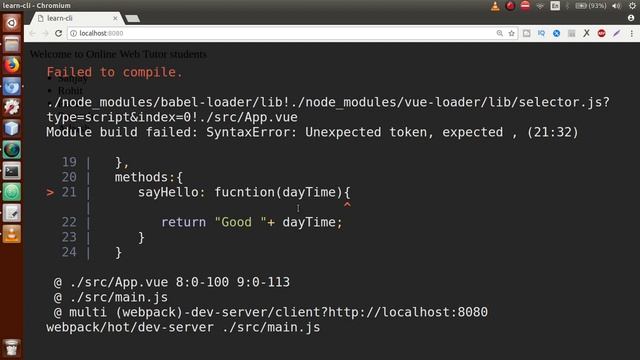This screenshot has width=640, height=360.
Task: Go forward to the next page
Action: click(45, 33)
